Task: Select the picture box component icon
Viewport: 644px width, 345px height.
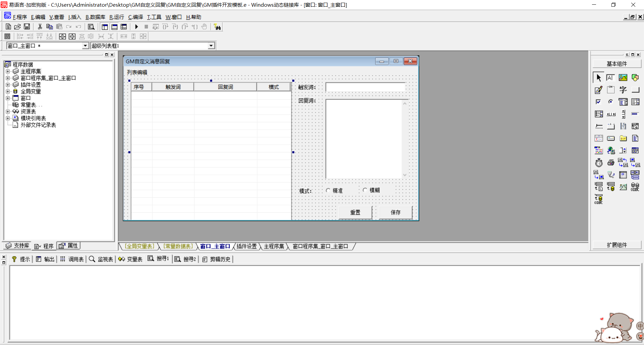Action: [623, 78]
